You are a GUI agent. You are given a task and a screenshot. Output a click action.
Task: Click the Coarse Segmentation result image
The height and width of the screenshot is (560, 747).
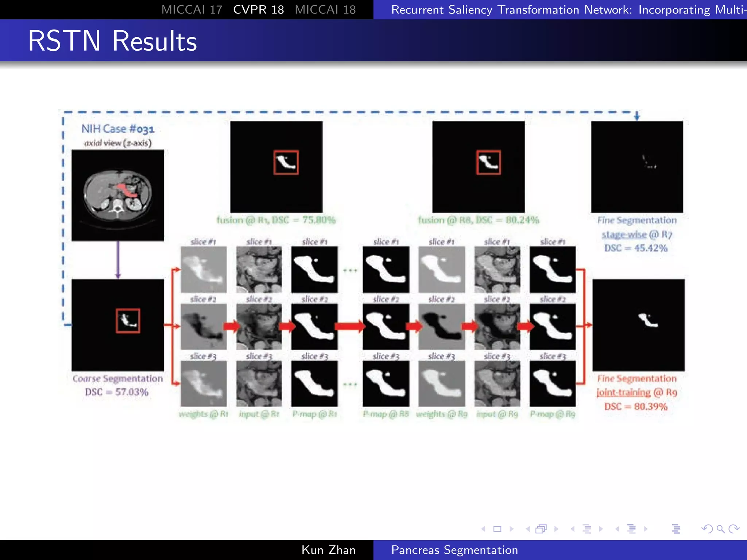click(x=118, y=325)
